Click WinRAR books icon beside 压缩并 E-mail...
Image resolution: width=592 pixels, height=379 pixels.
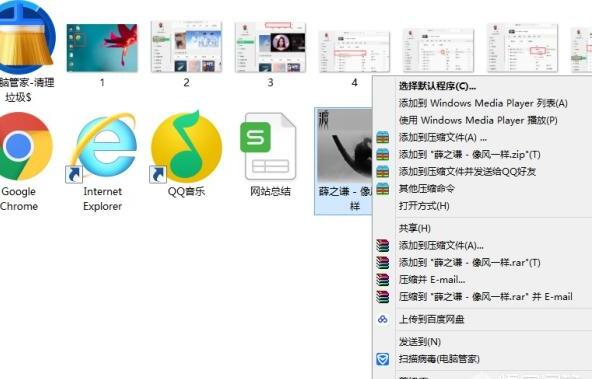click(382, 280)
